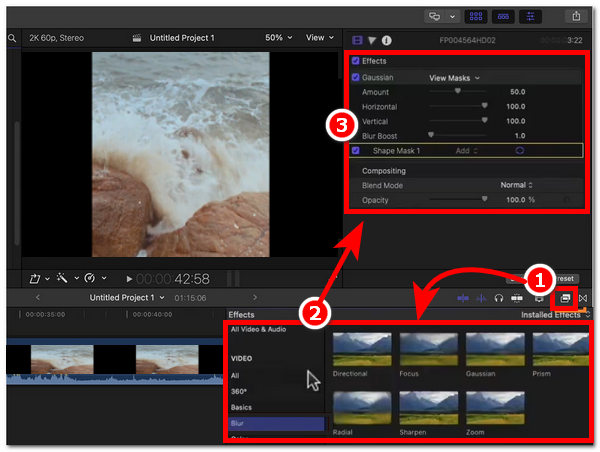600x452 pixels.
Task: Open the 50% zoom dropdown
Action: coord(279,38)
